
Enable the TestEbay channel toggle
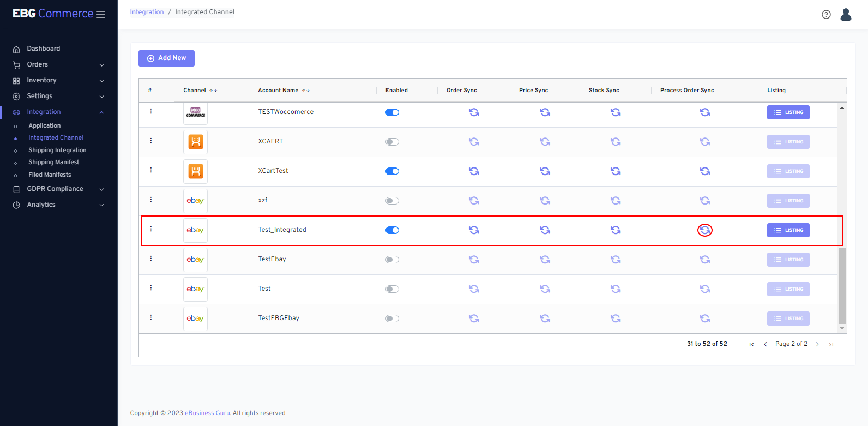click(392, 260)
